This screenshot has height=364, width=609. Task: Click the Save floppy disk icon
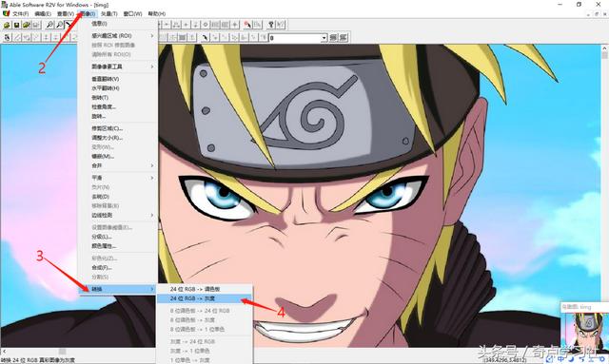(x=17, y=25)
